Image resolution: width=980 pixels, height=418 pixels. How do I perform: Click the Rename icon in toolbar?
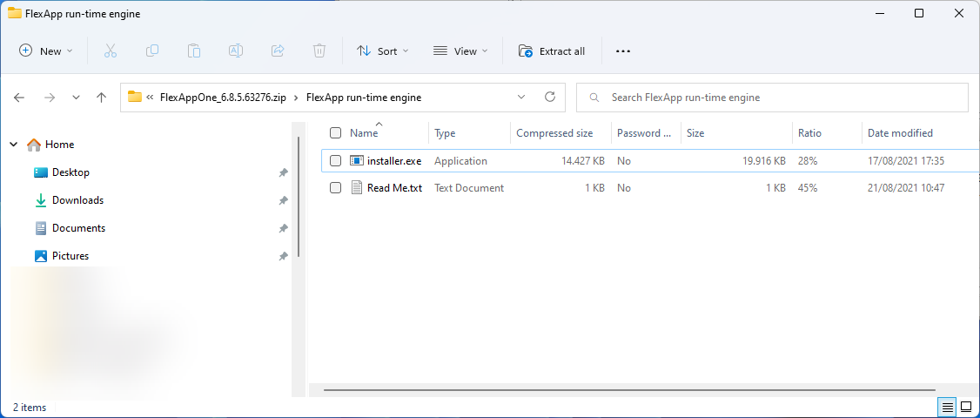pos(236,51)
